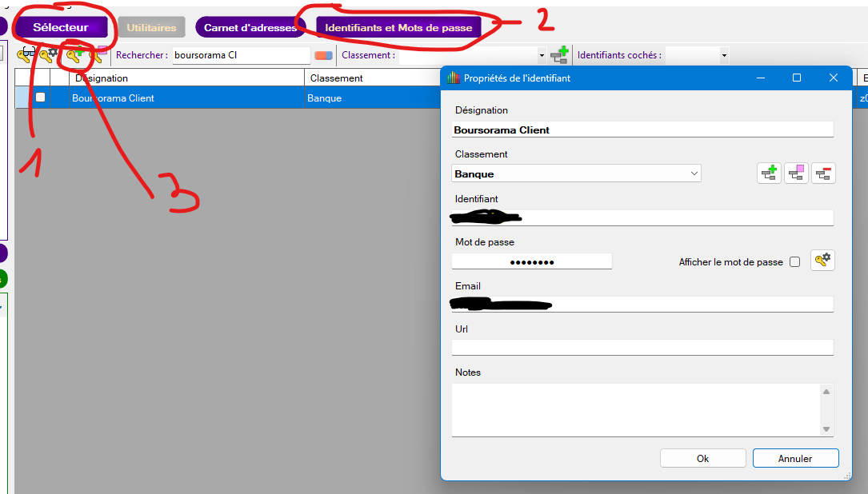Toggle the red-blue search filter switch

(x=323, y=55)
